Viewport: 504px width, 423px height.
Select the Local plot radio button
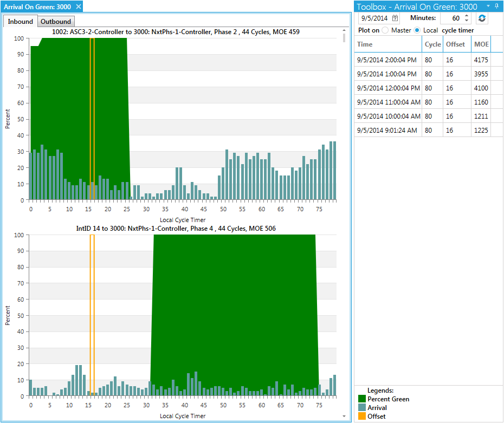pos(417,30)
